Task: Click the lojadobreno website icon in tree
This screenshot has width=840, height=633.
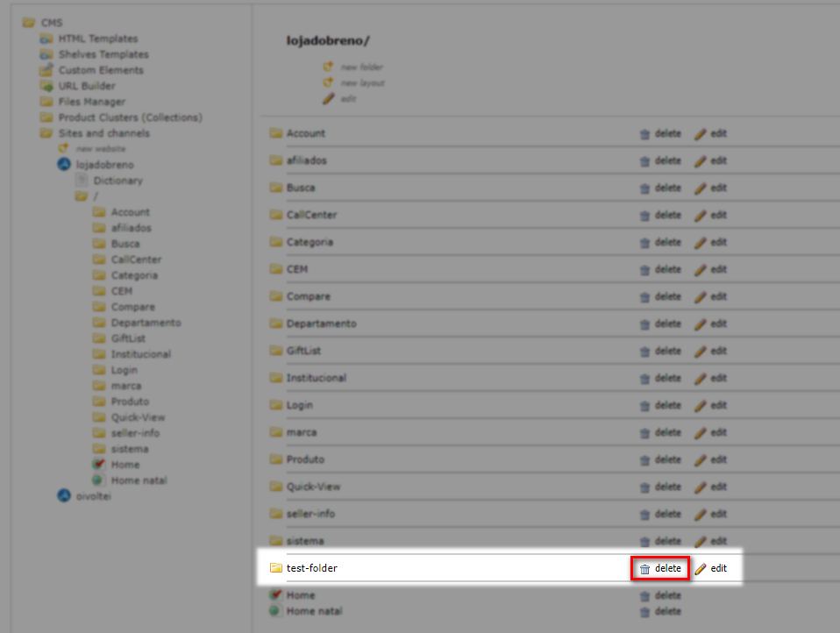Action: pos(63,165)
